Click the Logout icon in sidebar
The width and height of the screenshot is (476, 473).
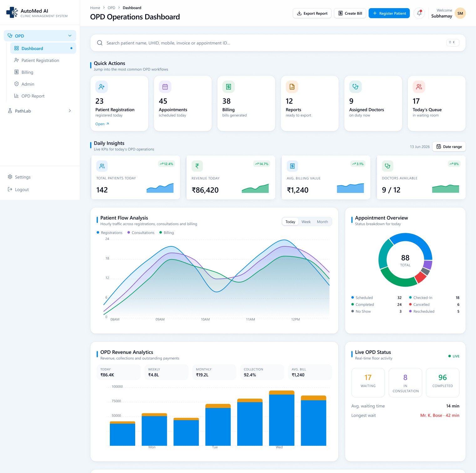click(10, 189)
